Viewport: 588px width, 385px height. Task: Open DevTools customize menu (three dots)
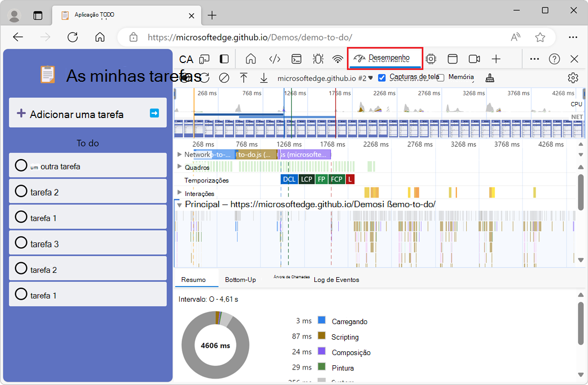(x=535, y=59)
